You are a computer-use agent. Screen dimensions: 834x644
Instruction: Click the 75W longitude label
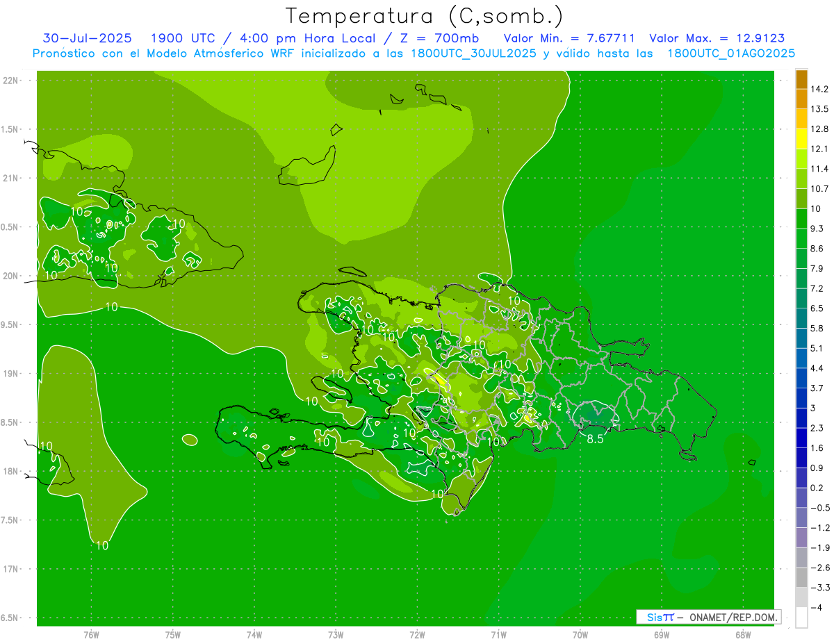[172, 635]
